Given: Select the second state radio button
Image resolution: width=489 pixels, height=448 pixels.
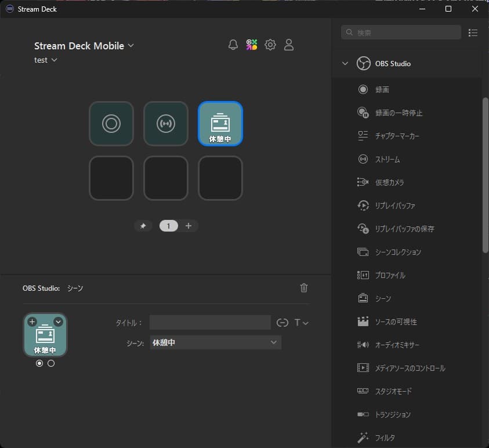Looking at the screenshot, I should (51, 363).
